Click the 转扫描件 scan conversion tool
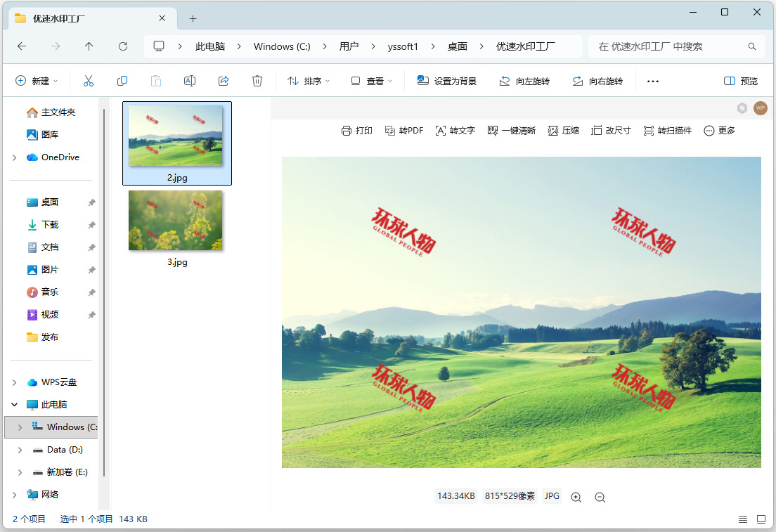776x532 pixels. point(668,131)
